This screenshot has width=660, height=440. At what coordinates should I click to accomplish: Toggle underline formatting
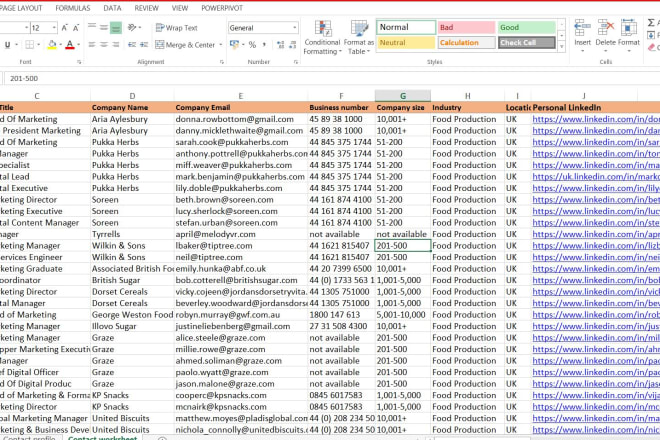7,45
